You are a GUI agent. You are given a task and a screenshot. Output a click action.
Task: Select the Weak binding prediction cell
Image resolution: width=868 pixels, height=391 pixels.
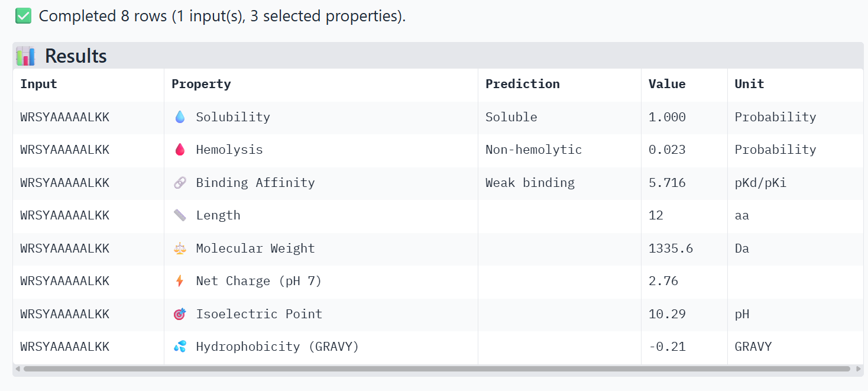(x=559, y=183)
